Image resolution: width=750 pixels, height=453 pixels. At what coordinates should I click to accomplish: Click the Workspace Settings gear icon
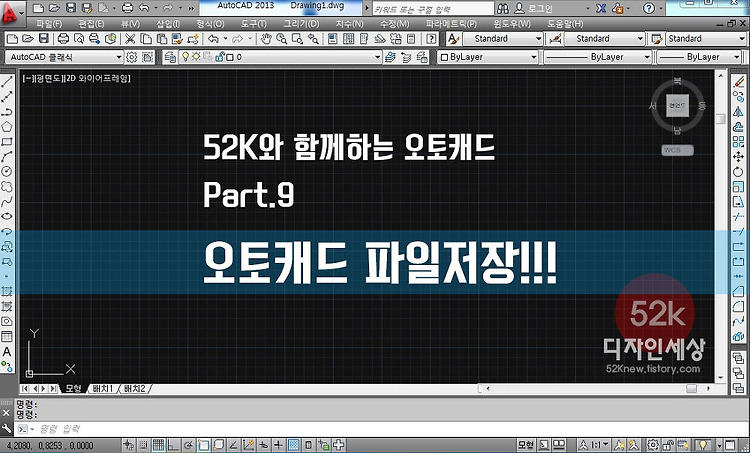pos(132,57)
